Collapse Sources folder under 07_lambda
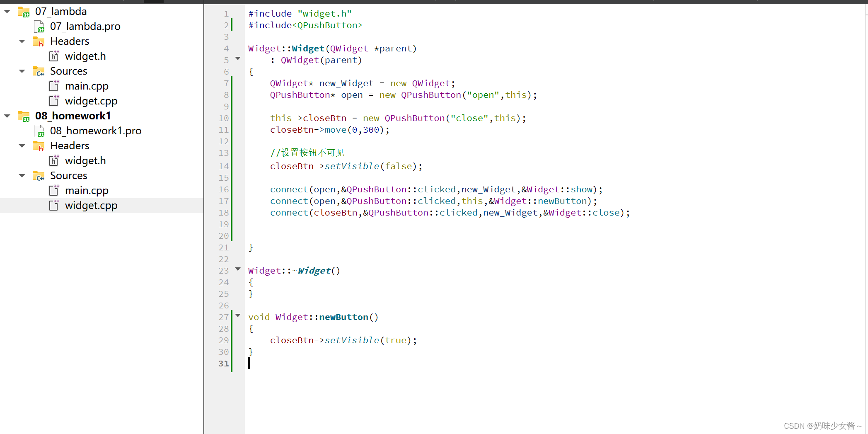868x434 pixels. (22, 71)
